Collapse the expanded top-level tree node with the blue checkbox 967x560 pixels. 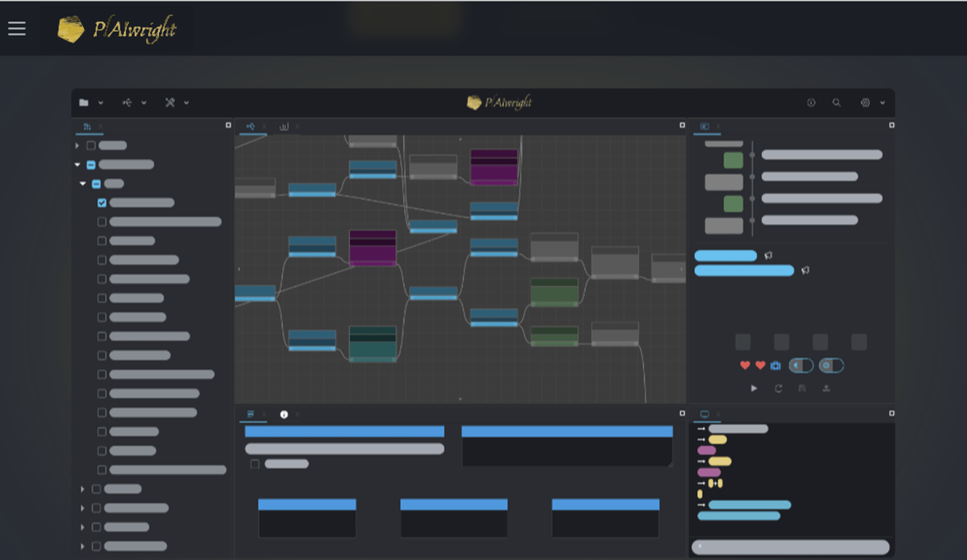pyautogui.click(x=77, y=165)
